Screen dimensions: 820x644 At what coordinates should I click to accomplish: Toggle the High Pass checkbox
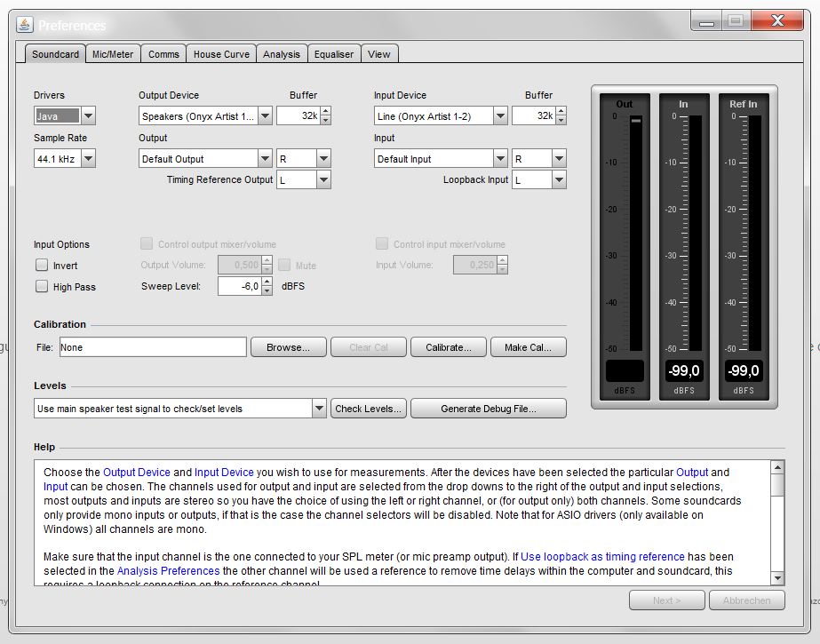coord(42,287)
